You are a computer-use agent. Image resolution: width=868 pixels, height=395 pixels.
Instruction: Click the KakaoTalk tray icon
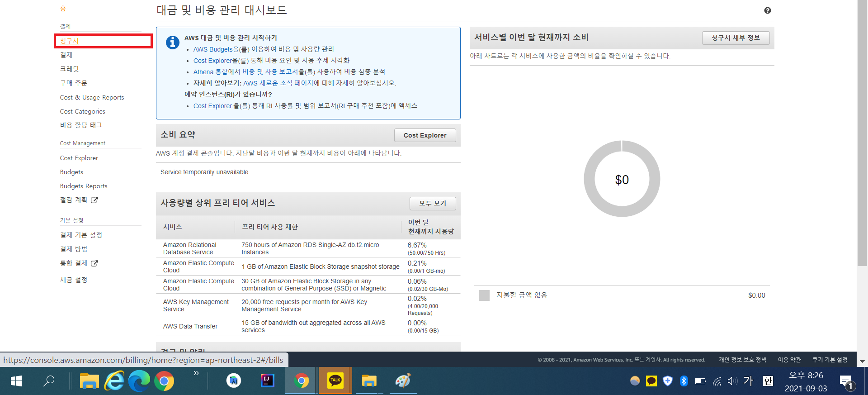pyautogui.click(x=651, y=381)
